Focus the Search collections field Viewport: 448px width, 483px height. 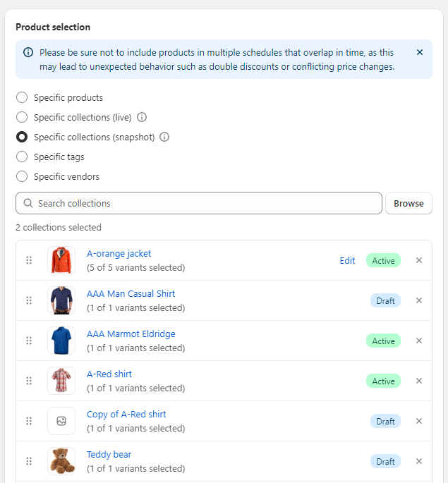pyautogui.click(x=199, y=203)
